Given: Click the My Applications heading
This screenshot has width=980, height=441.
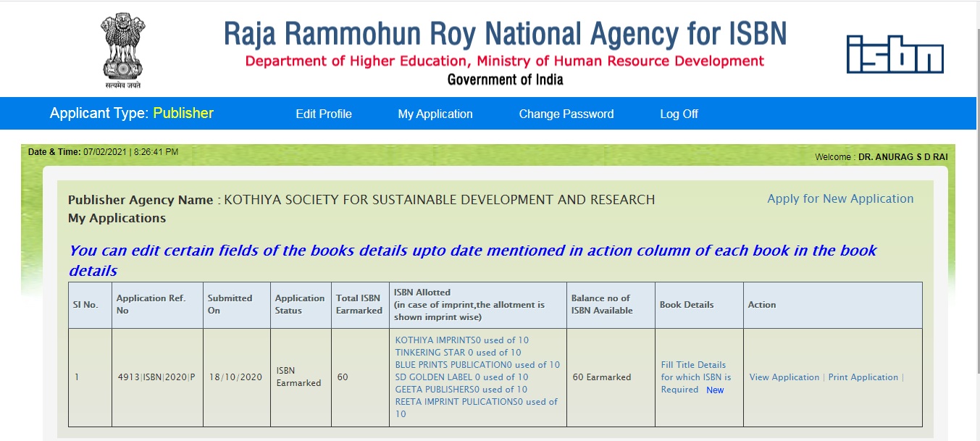Looking at the screenshot, I should (x=117, y=218).
